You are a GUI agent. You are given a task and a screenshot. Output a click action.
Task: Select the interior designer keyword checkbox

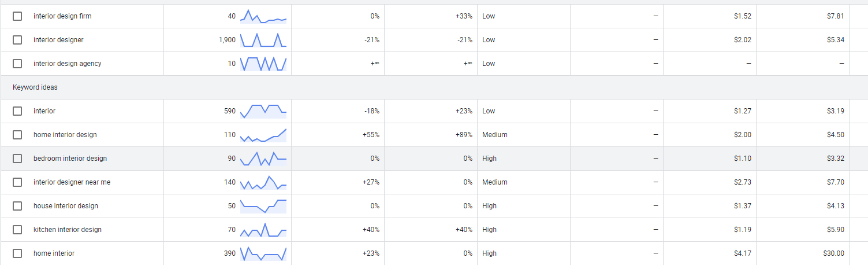click(x=17, y=40)
